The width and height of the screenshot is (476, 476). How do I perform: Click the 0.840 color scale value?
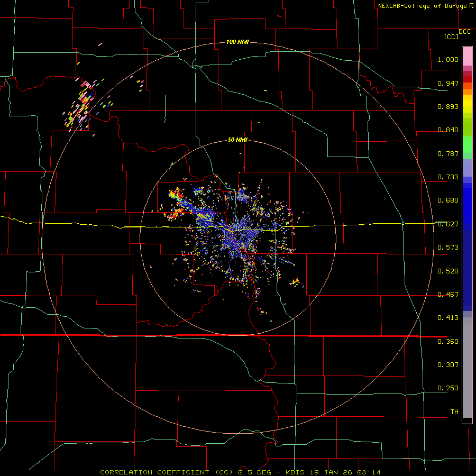[448, 130]
